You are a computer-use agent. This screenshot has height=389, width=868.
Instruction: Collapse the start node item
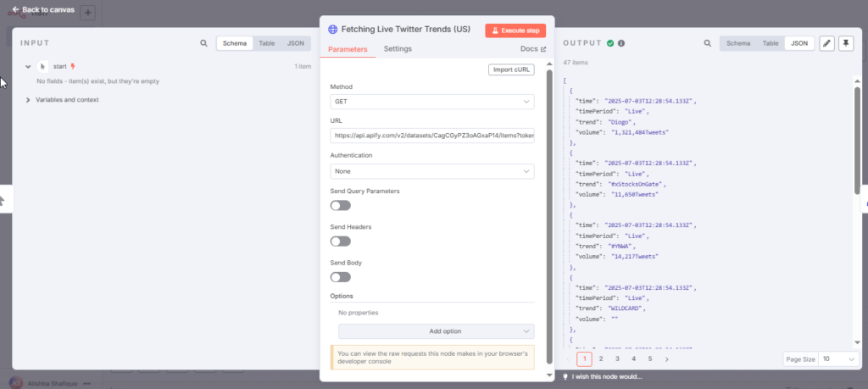tap(28, 66)
